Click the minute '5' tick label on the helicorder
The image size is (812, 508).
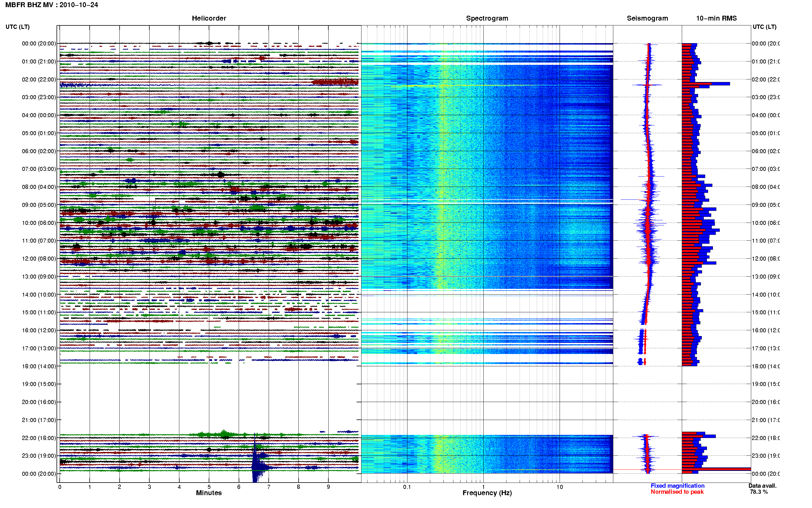click(x=209, y=487)
